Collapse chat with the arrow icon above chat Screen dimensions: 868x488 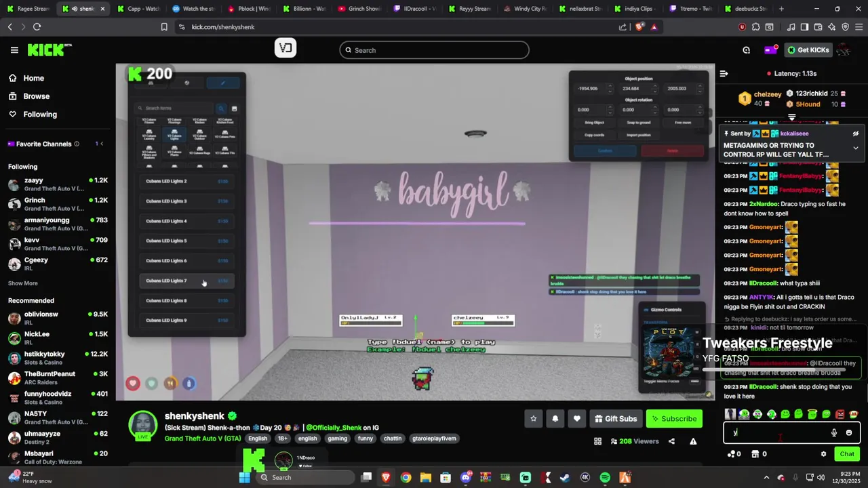pos(724,73)
